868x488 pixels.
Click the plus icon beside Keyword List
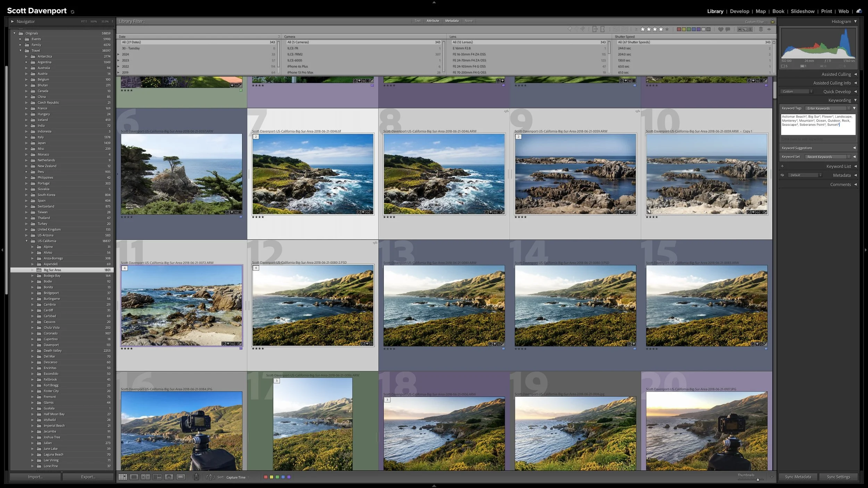(782, 166)
